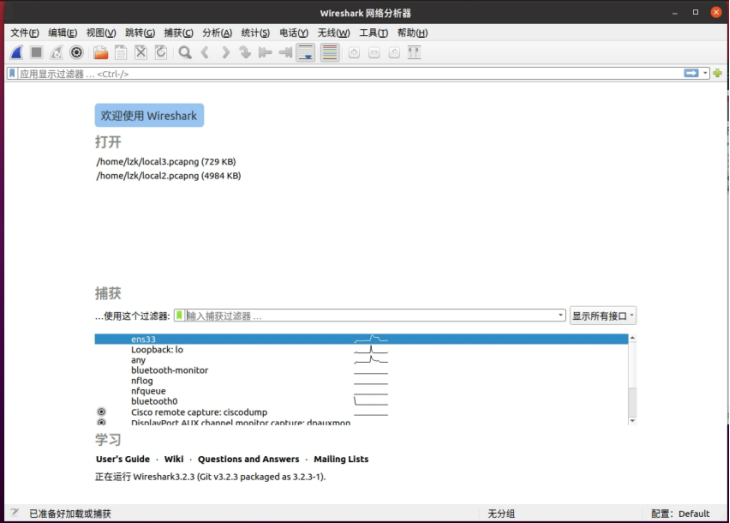730x523 pixels.
Task: Click the reset text size icon
Action: click(394, 53)
